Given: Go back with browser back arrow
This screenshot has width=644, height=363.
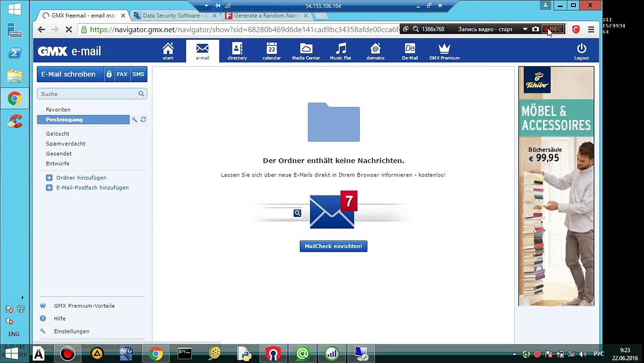Looking at the screenshot, I should tap(41, 30).
